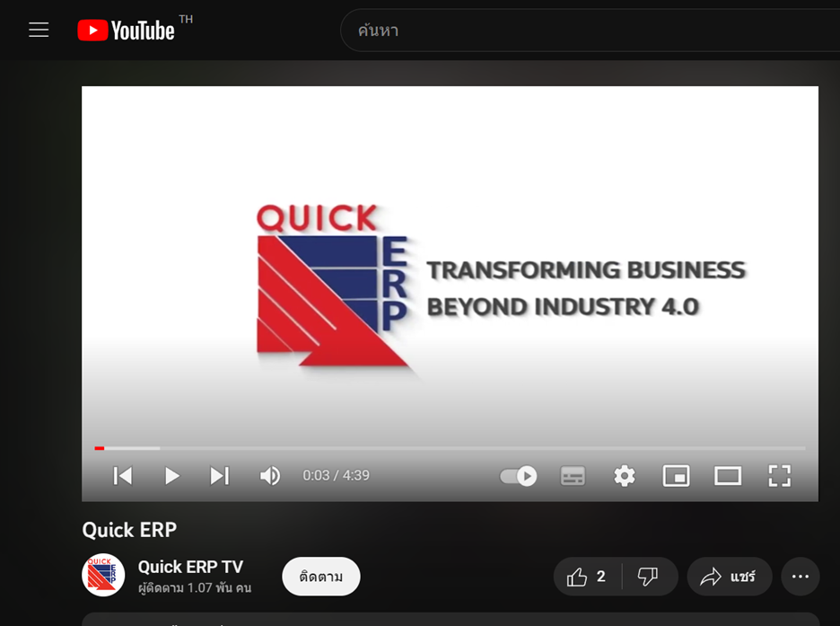
Task: Subscribe with the ติดตาม button
Action: point(321,577)
